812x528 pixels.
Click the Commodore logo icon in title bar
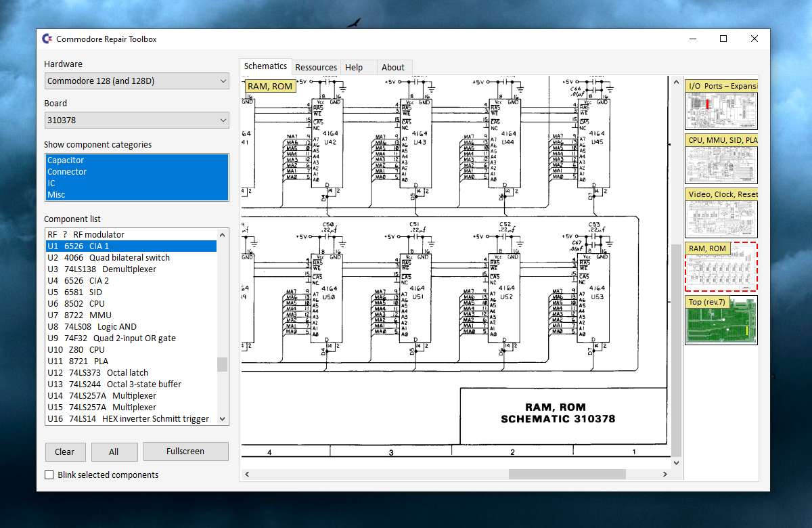[48, 39]
